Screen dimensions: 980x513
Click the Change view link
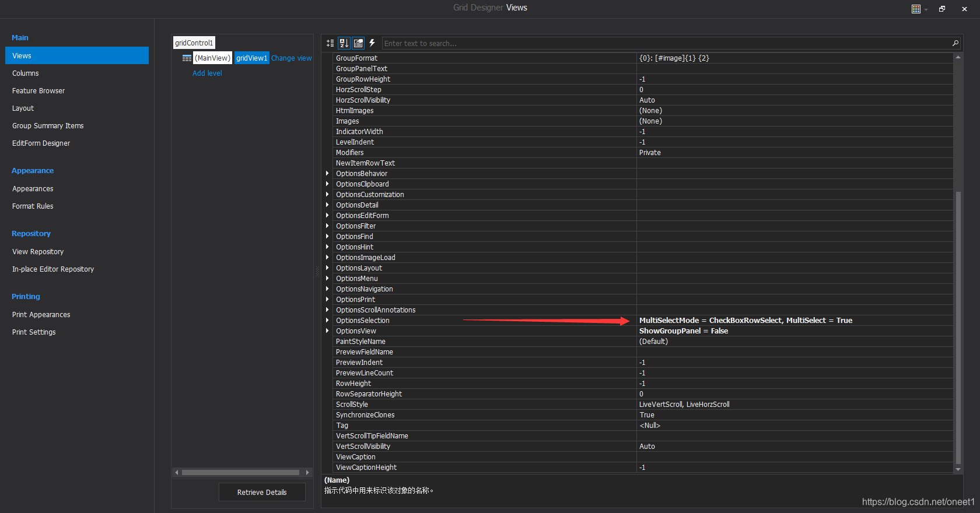coord(291,58)
